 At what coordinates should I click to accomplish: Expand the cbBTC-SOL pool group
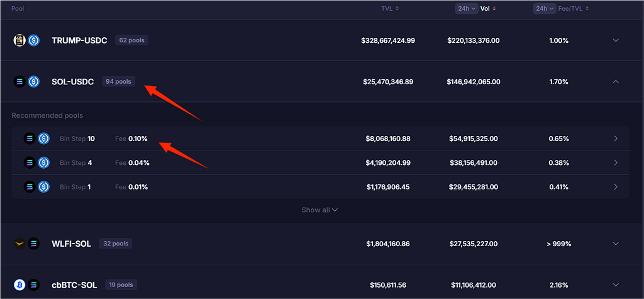point(616,285)
